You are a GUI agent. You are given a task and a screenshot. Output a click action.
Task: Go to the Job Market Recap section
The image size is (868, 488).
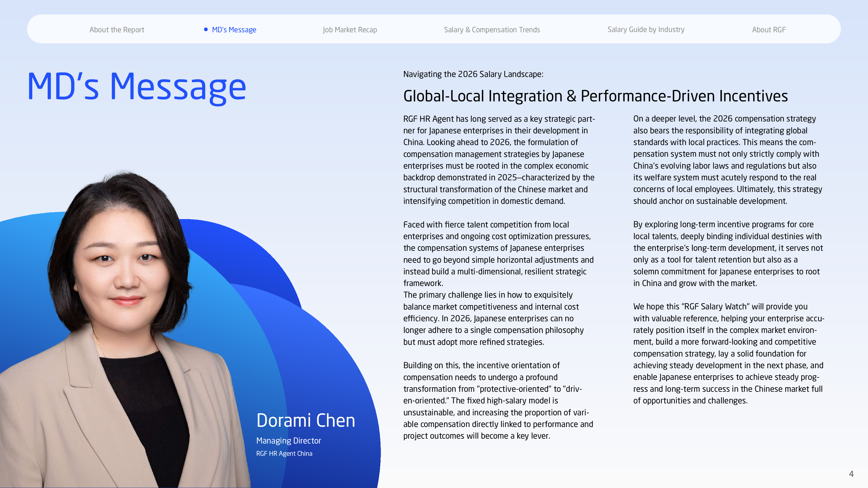[x=350, y=30]
